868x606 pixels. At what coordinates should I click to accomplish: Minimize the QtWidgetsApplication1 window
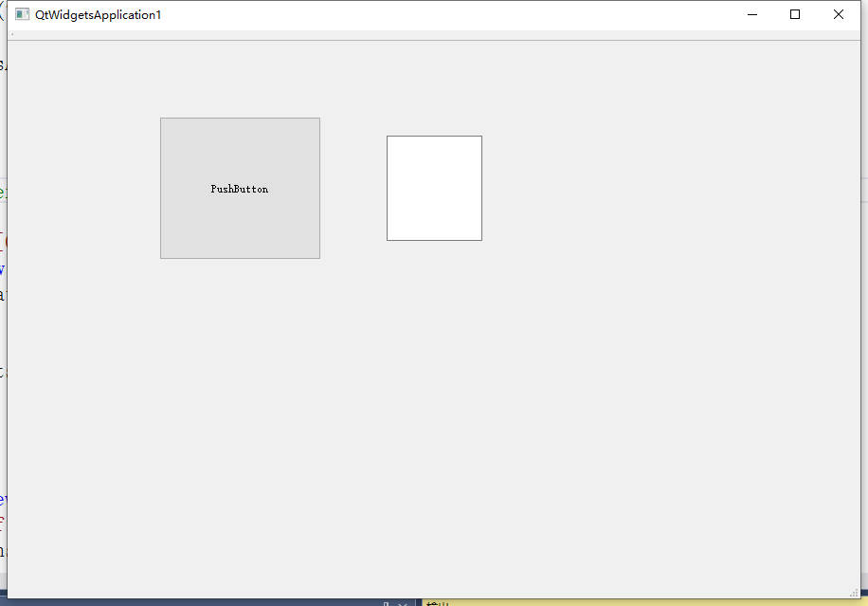pyautogui.click(x=751, y=14)
